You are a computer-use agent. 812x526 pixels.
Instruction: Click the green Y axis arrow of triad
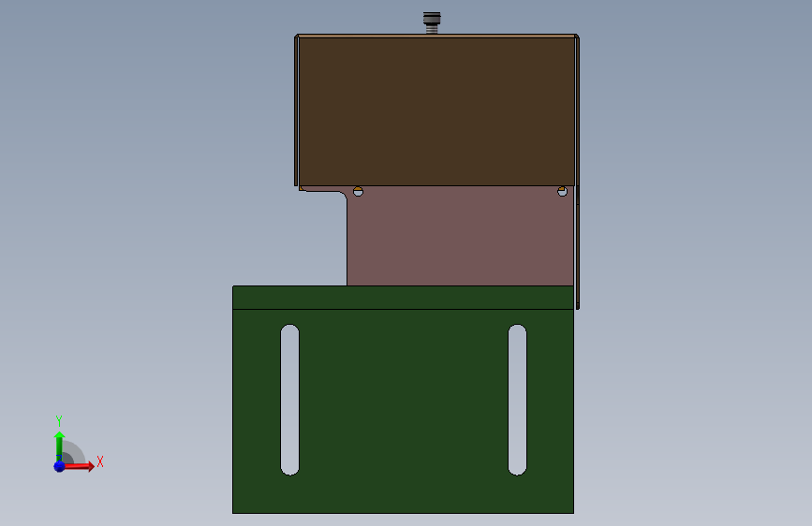59,446
